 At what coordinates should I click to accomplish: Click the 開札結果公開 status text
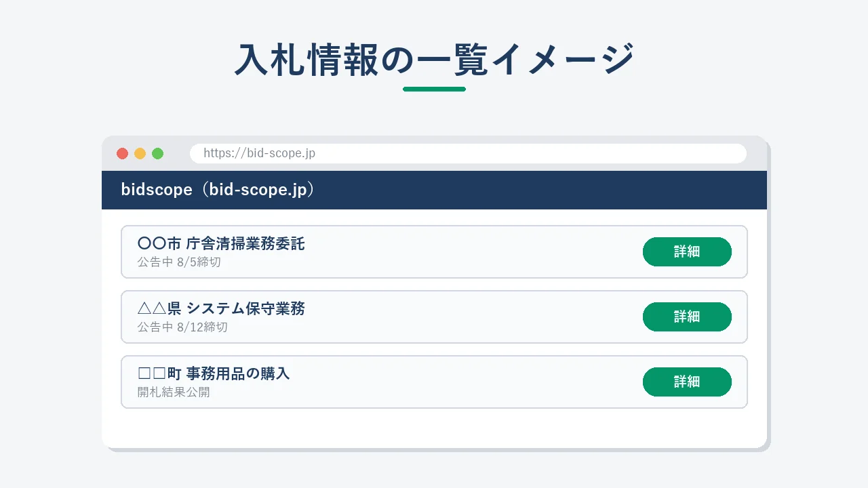(174, 392)
